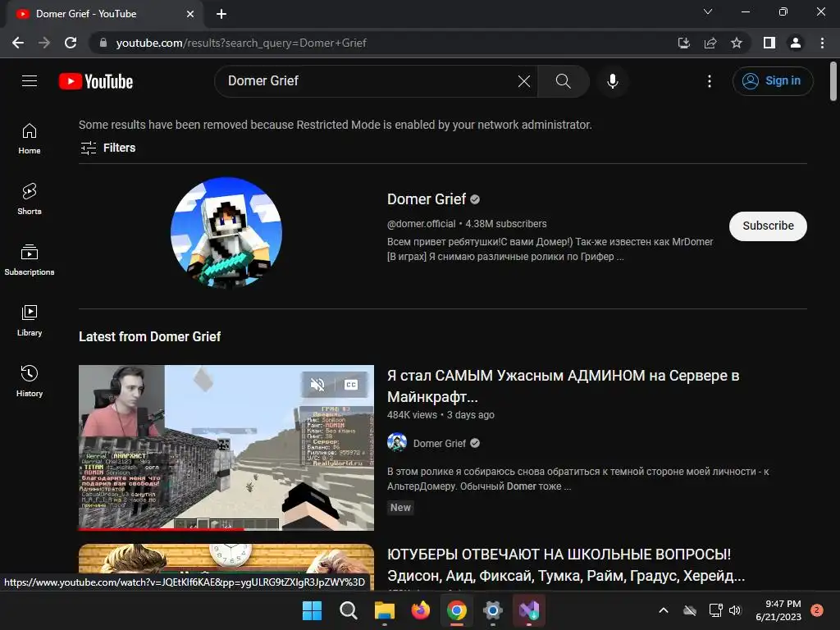Select the Domer Grief - YouTube tab

[x=104, y=14]
